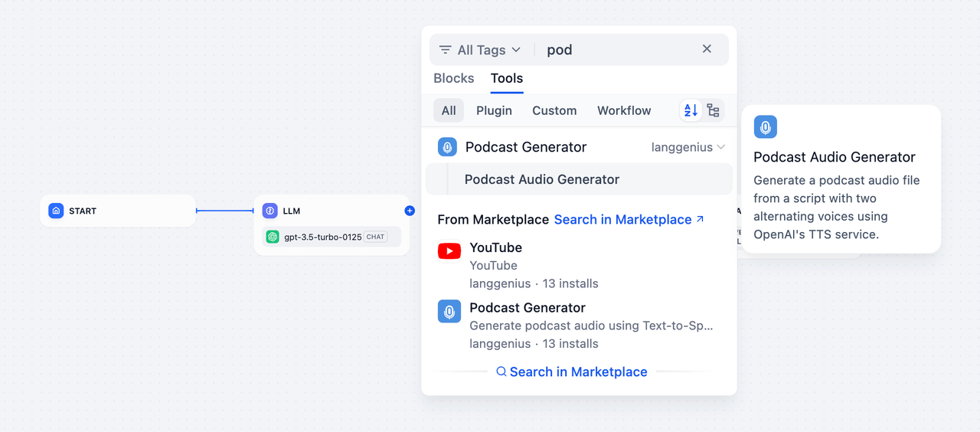Toggle tree structure view

point(713,110)
